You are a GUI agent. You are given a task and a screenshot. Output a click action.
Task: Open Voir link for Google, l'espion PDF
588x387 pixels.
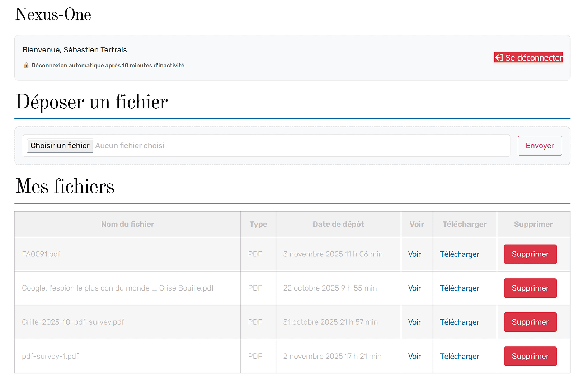point(414,288)
